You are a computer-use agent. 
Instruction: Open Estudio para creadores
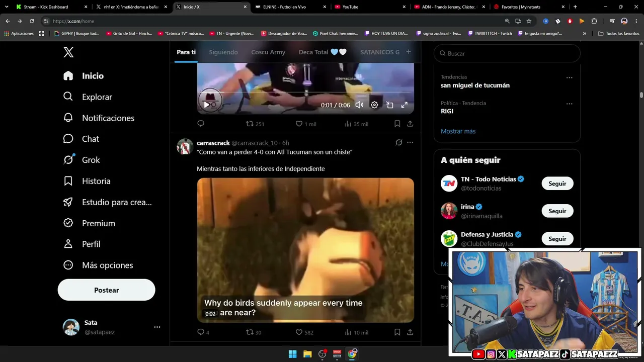point(107,202)
